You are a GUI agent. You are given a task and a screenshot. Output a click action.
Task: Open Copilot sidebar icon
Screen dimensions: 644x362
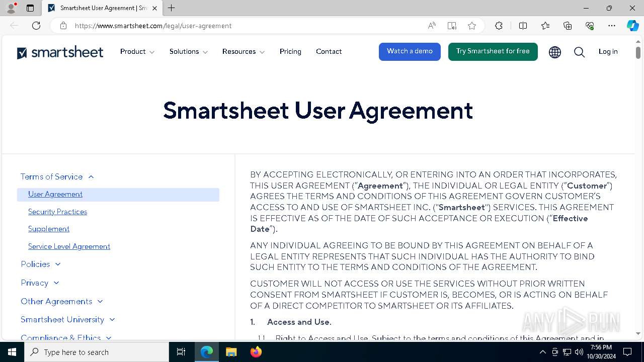632,26
